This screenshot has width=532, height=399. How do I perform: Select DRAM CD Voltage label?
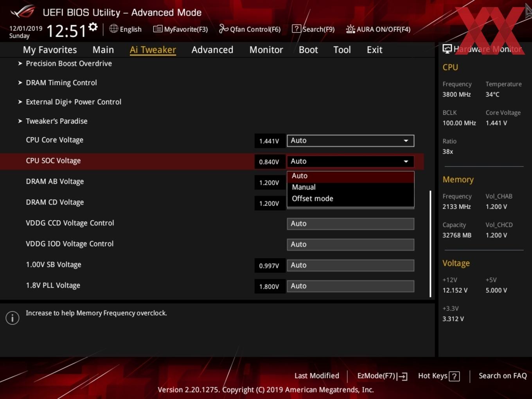[55, 202]
